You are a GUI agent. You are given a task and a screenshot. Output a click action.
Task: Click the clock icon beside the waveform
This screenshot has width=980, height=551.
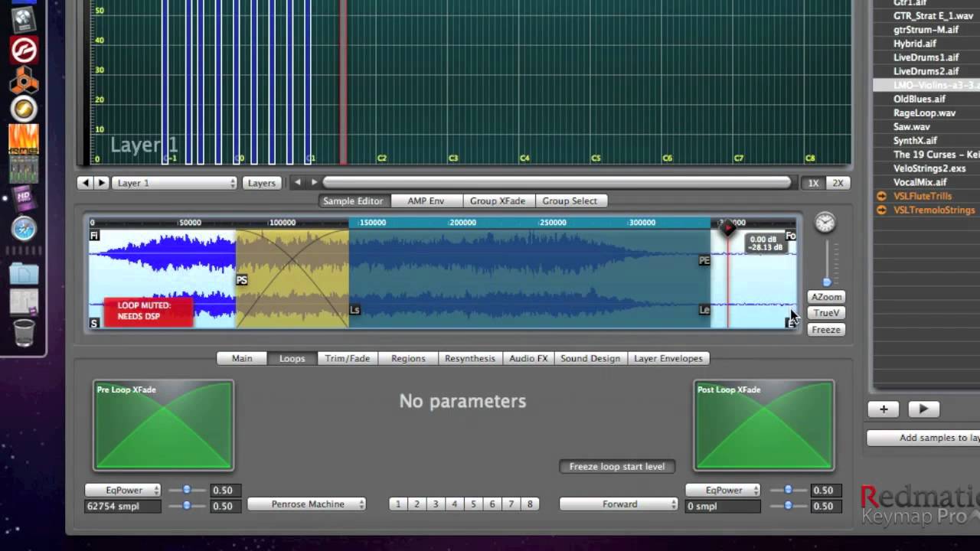tap(825, 223)
